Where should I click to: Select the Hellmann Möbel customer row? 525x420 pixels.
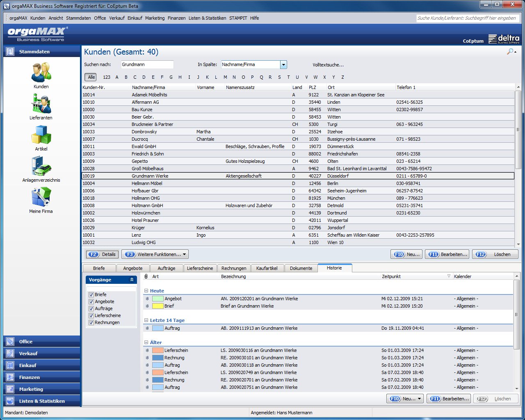tap(298, 183)
